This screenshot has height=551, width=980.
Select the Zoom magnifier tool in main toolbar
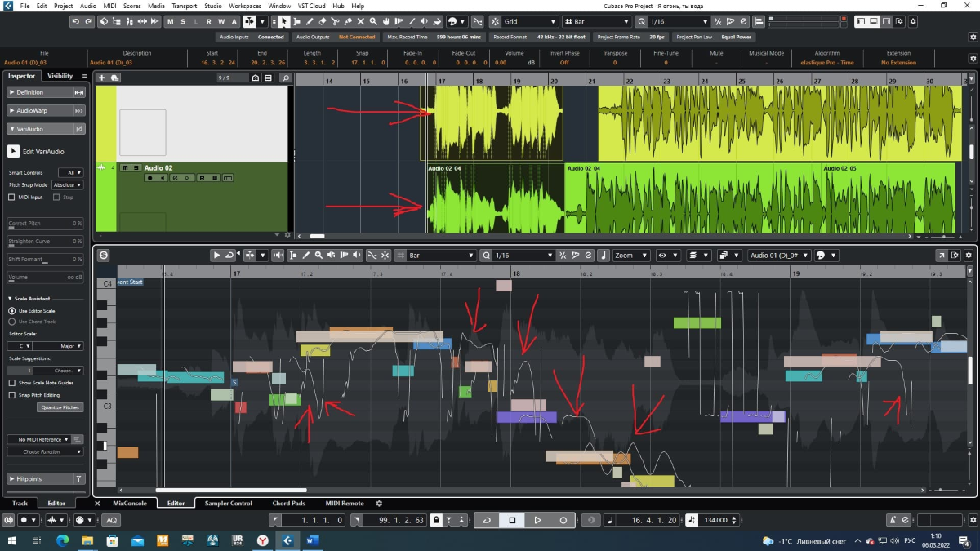pyautogui.click(x=374, y=21)
